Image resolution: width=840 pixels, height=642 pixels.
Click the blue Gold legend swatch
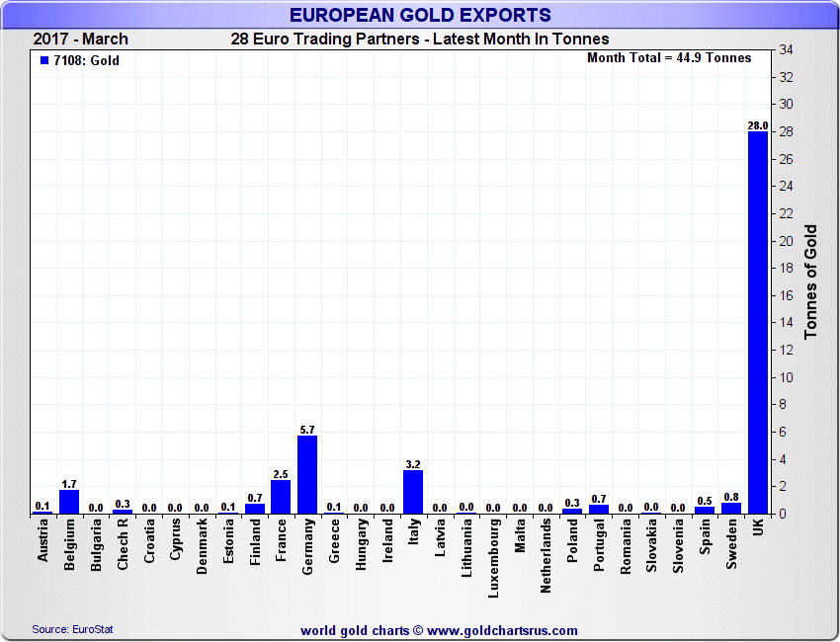[43, 60]
